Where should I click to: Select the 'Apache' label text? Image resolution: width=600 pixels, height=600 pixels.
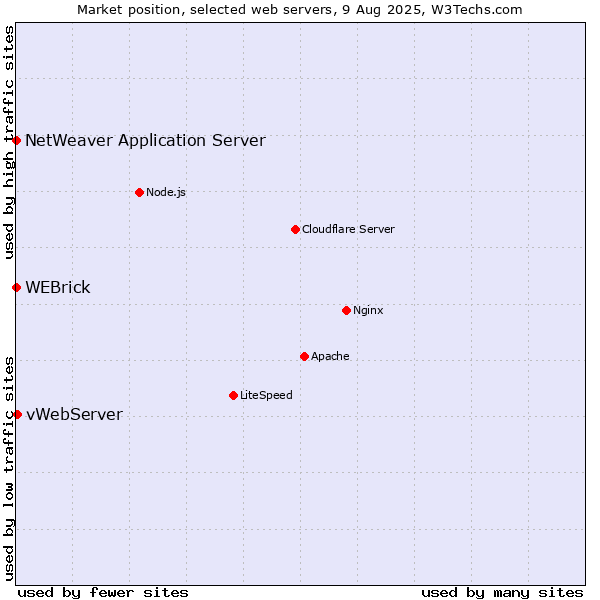coord(330,356)
